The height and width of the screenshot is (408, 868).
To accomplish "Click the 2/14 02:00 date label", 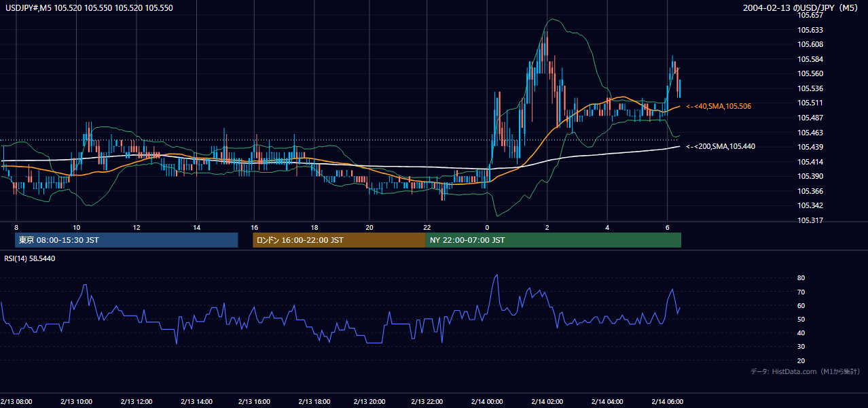I will [547, 401].
